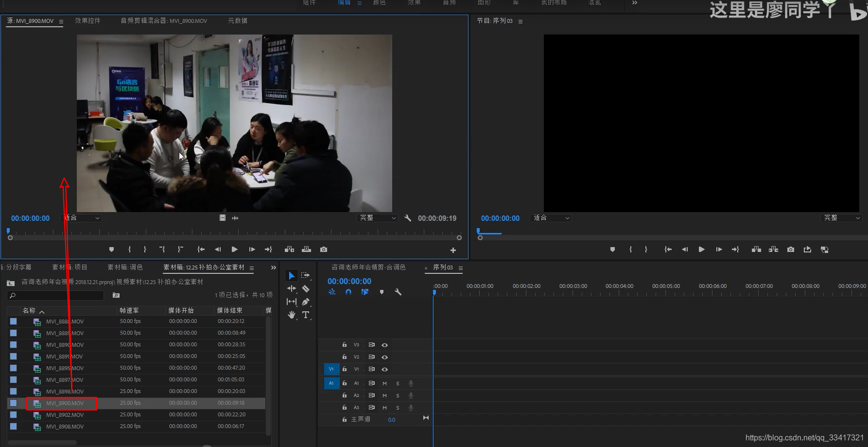The image size is (868, 447).
Task: Select the Selection tool arrow
Action: click(x=291, y=276)
